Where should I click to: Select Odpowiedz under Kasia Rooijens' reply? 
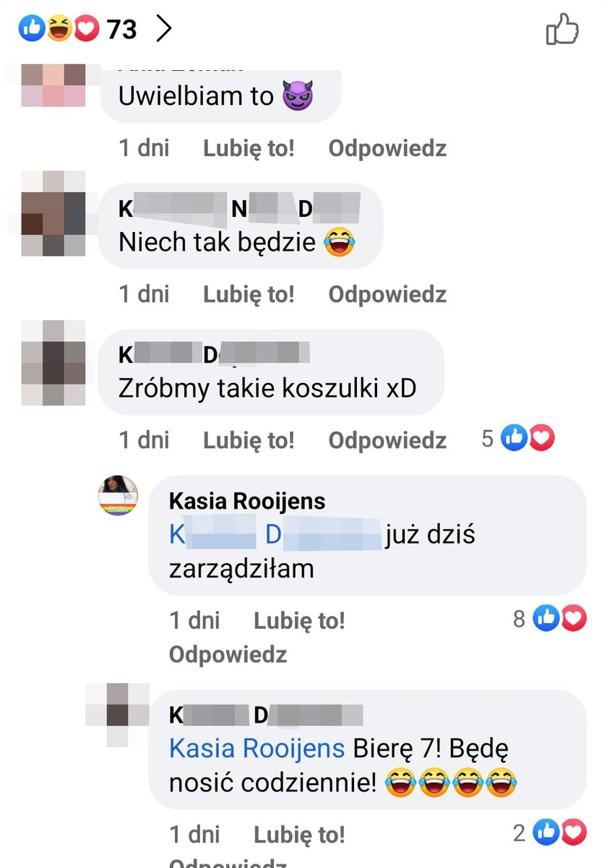(x=228, y=654)
